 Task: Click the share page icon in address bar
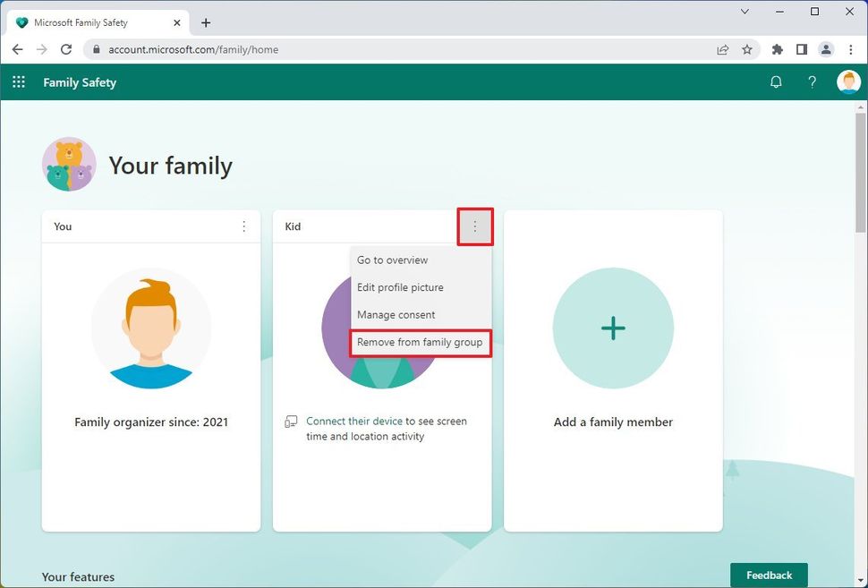pyautogui.click(x=722, y=49)
